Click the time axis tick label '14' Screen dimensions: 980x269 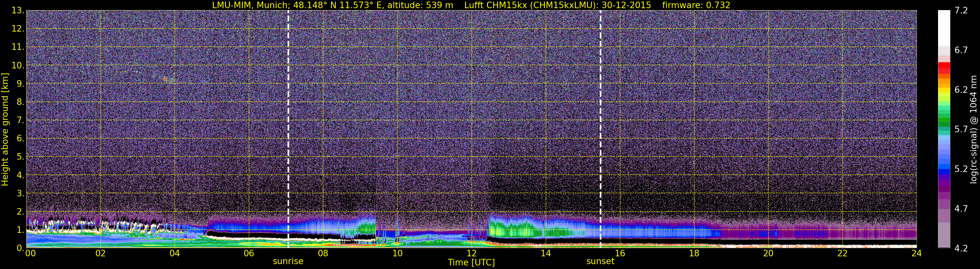click(545, 253)
